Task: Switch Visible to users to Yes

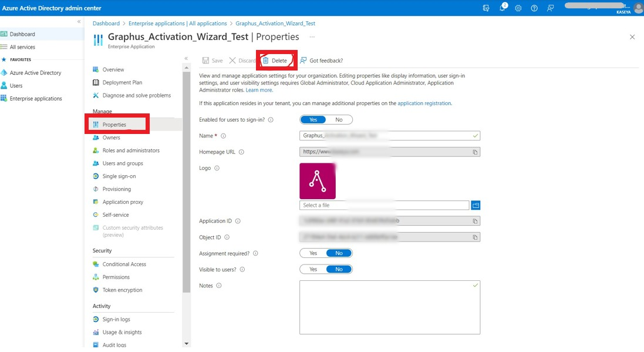Action: point(313,269)
